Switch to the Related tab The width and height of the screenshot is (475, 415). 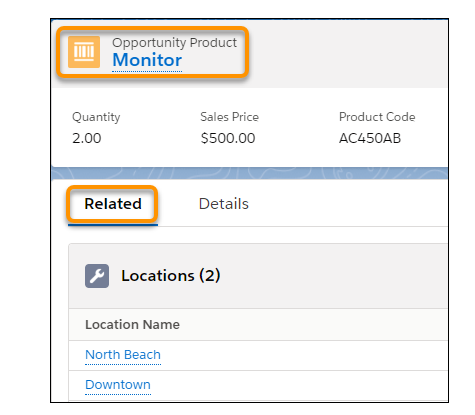(113, 204)
